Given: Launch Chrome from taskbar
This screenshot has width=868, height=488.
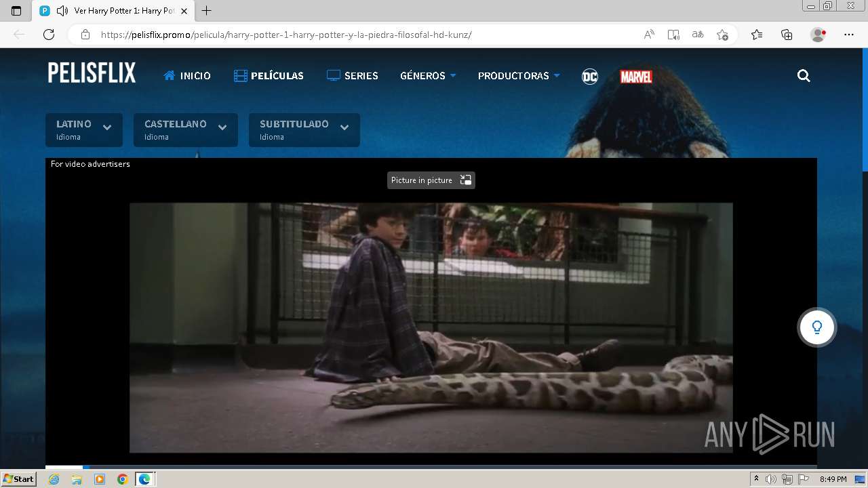Looking at the screenshot, I should coord(123,479).
